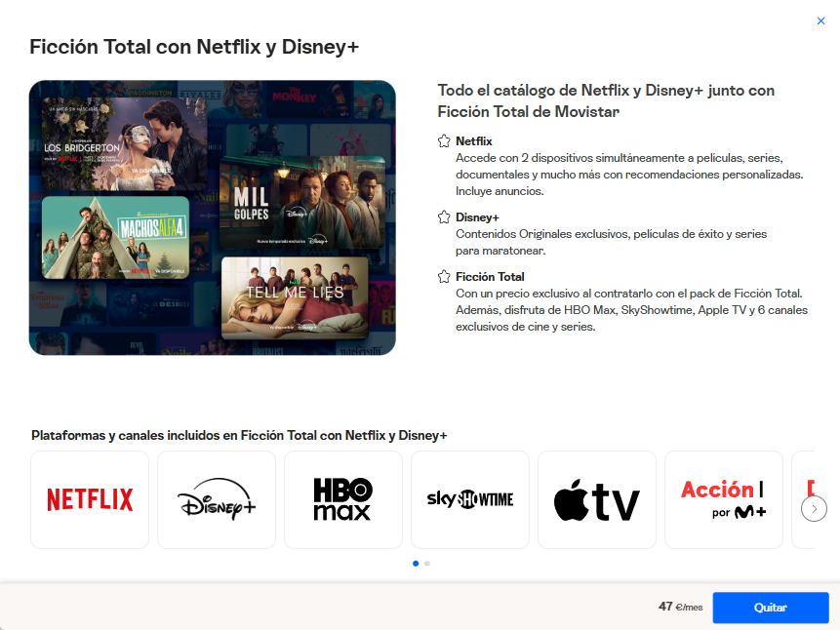Click the Machos Alfa 4 poster

tap(115, 237)
